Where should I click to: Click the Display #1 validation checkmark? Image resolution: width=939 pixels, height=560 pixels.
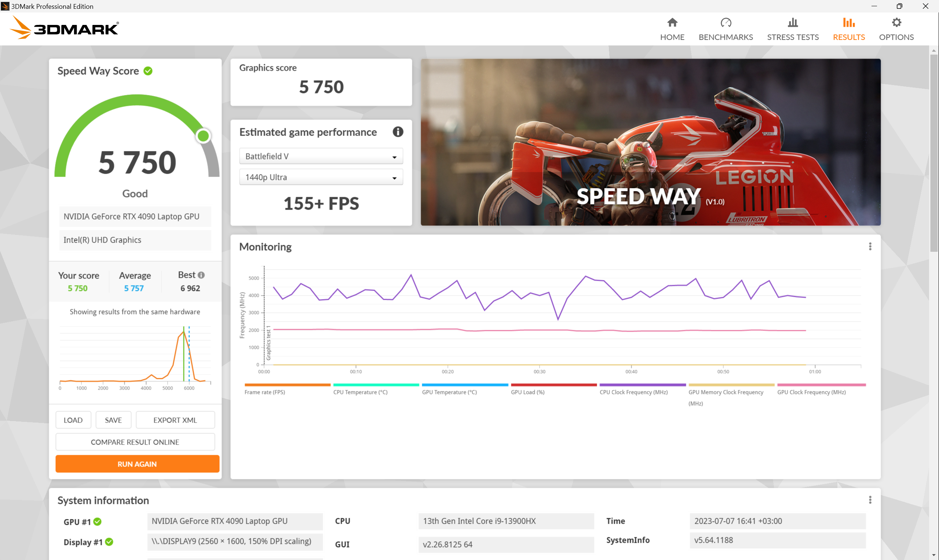[x=109, y=542]
